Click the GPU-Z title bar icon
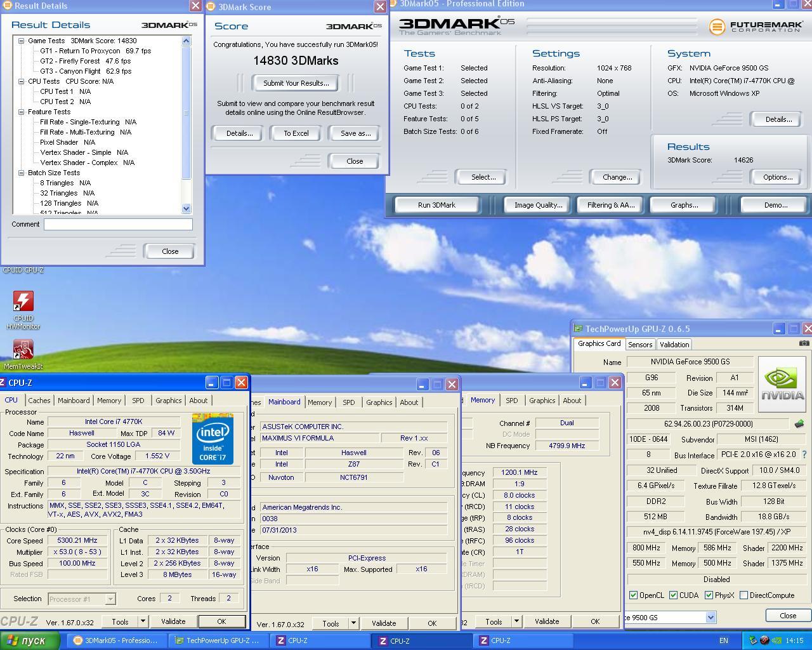 (x=578, y=328)
